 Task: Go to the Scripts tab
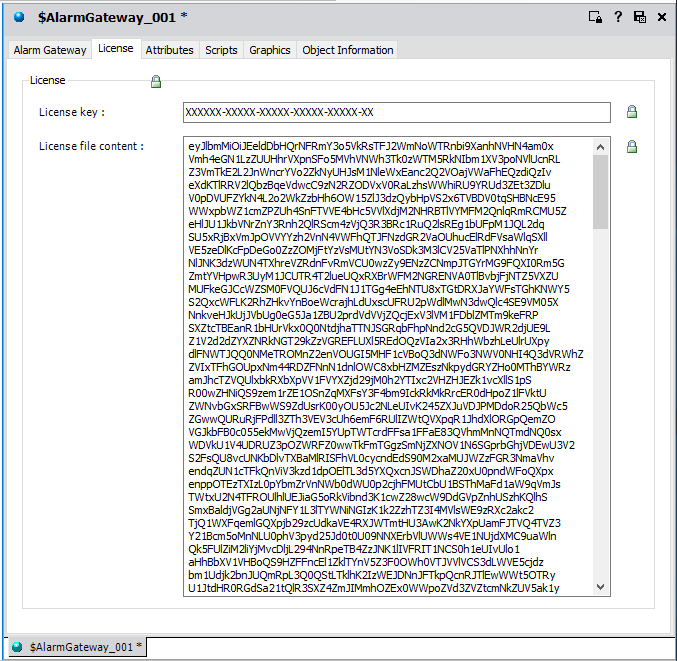(221, 50)
